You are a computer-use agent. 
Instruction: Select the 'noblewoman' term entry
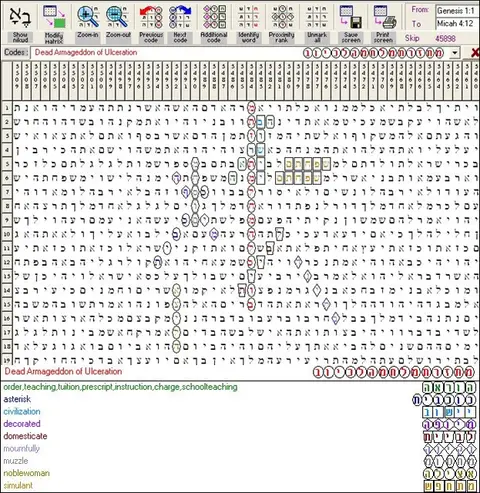27,473
